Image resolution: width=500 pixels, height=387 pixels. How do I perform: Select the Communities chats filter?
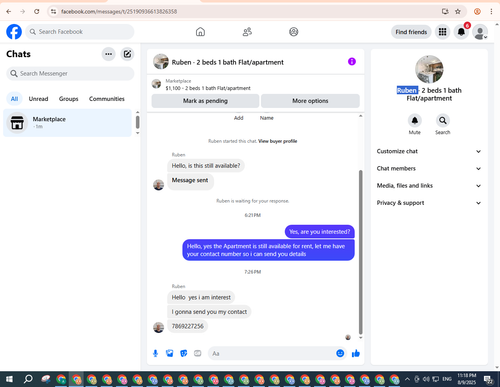click(107, 99)
